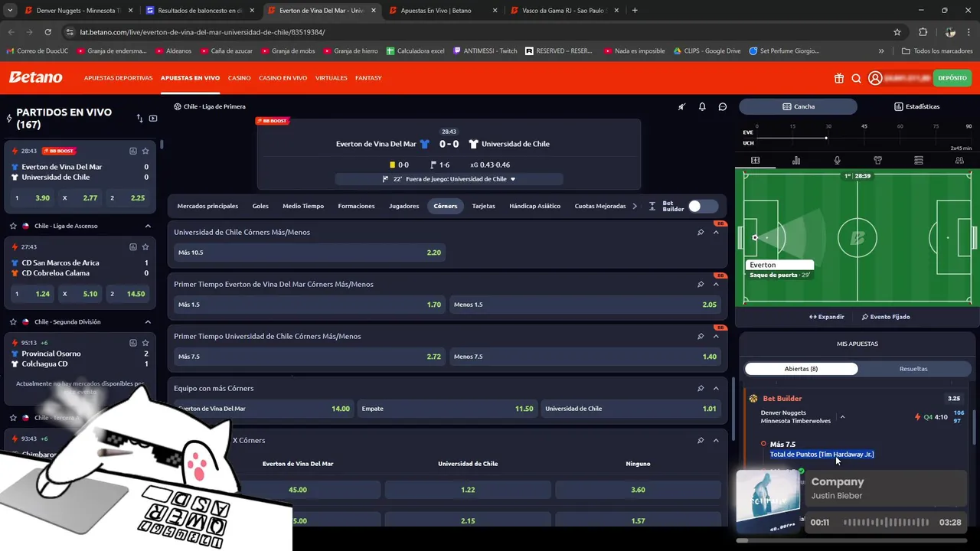The width and height of the screenshot is (980, 551).
Task: Open a new Chrome tab
Action: coord(635,11)
